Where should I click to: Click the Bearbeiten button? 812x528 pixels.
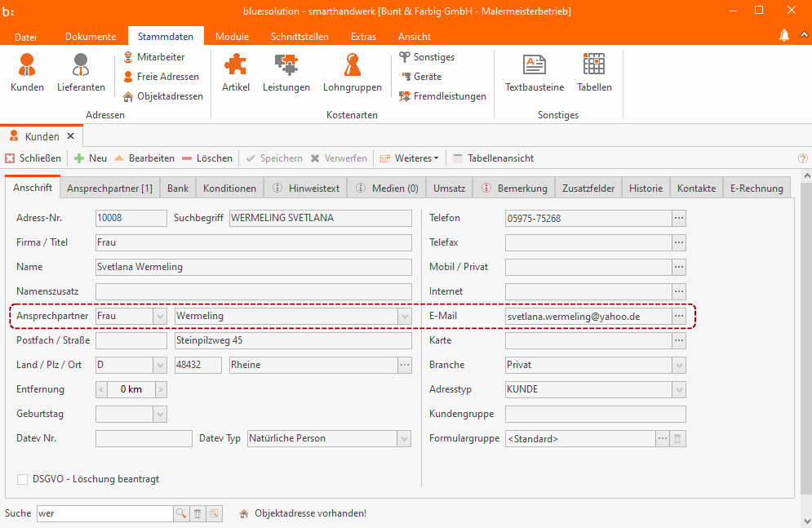[x=144, y=158]
